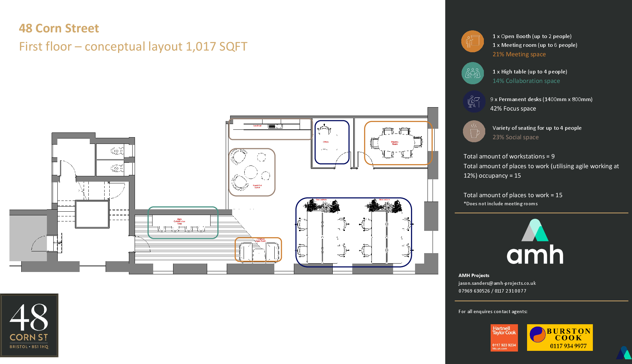Screen dimensions: 632x364
Task: Click the amh logo
Action: [535, 241]
